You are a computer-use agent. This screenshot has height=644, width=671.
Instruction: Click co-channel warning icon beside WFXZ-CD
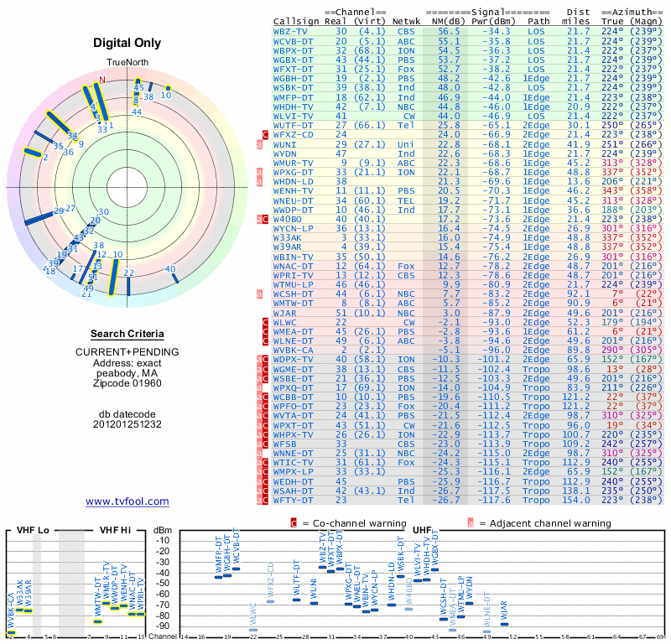(x=265, y=135)
